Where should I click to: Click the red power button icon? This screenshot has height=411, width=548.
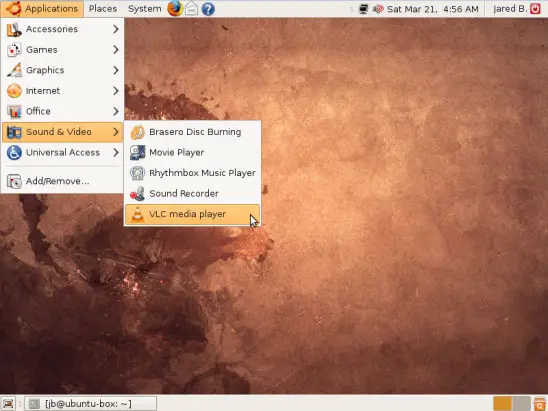(535, 8)
